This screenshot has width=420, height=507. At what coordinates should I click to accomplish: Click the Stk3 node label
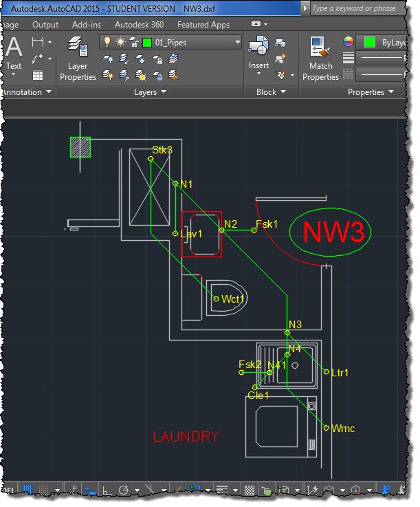162,150
